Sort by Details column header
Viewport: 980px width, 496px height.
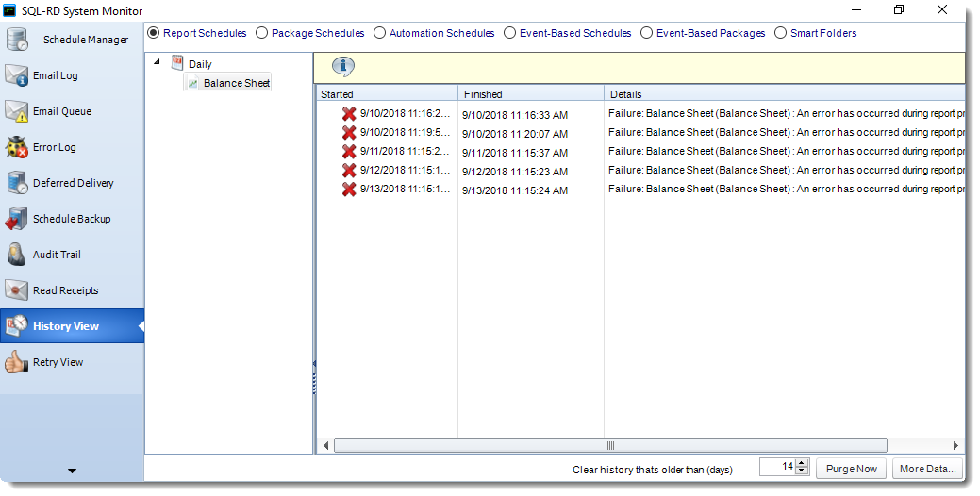(x=785, y=93)
